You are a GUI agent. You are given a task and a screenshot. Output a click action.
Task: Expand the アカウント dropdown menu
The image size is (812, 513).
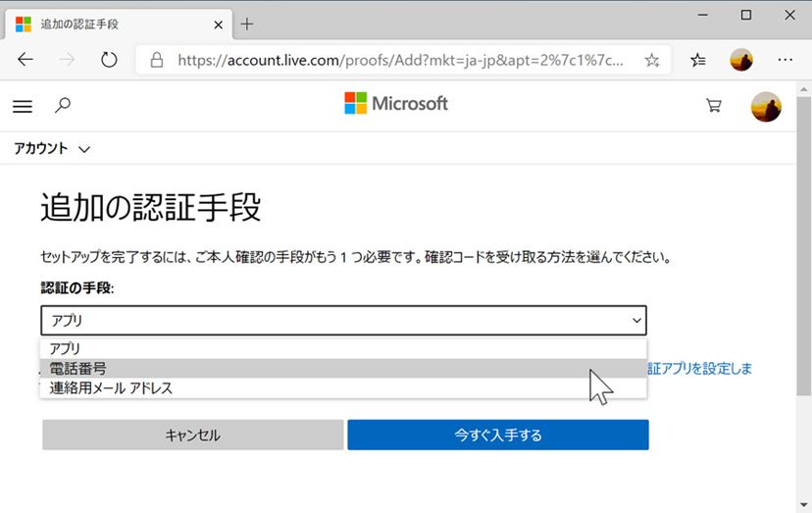pyautogui.click(x=52, y=149)
